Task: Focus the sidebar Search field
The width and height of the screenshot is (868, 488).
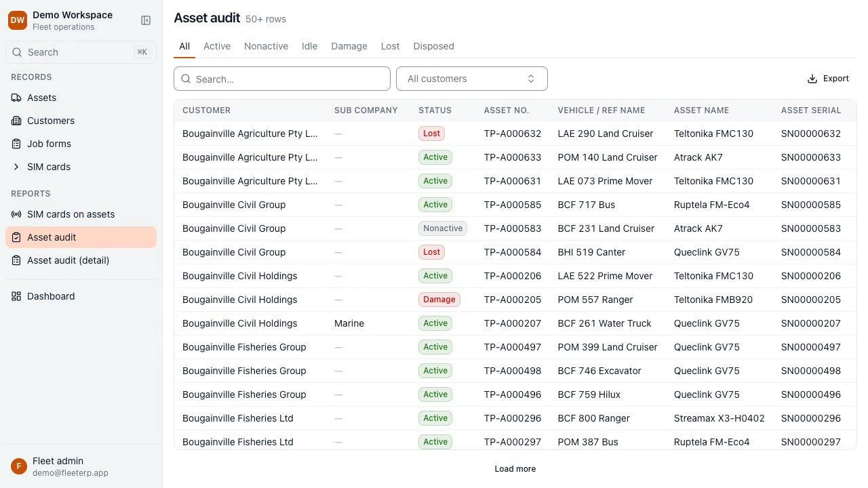Action: [x=81, y=52]
